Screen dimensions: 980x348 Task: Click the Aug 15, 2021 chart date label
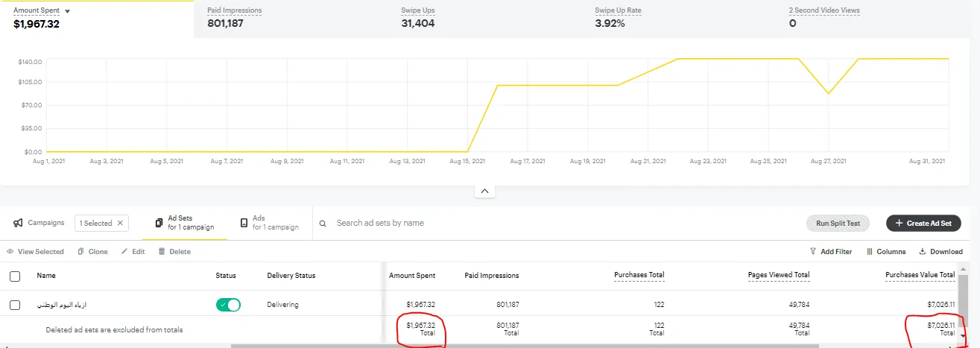click(x=468, y=161)
